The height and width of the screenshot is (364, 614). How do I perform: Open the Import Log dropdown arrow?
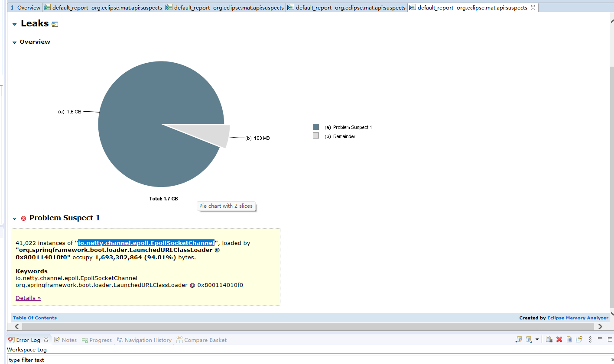[537, 339]
